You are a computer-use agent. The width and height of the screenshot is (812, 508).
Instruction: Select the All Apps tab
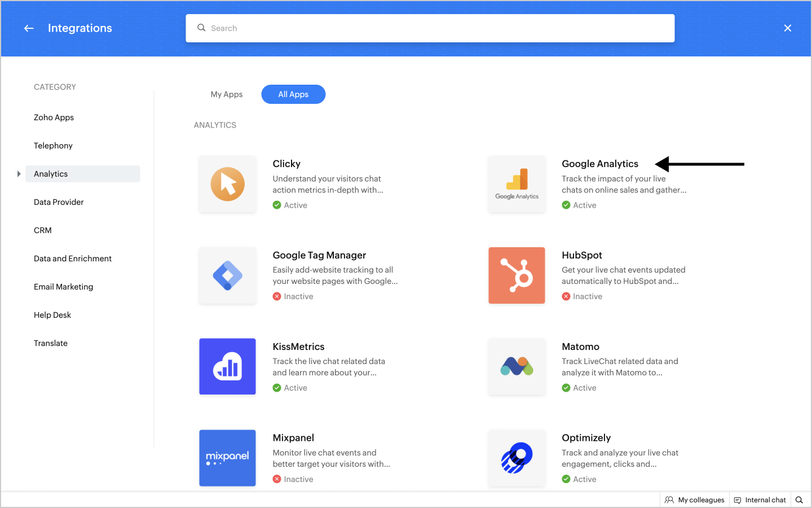click(x=293, y=94)
